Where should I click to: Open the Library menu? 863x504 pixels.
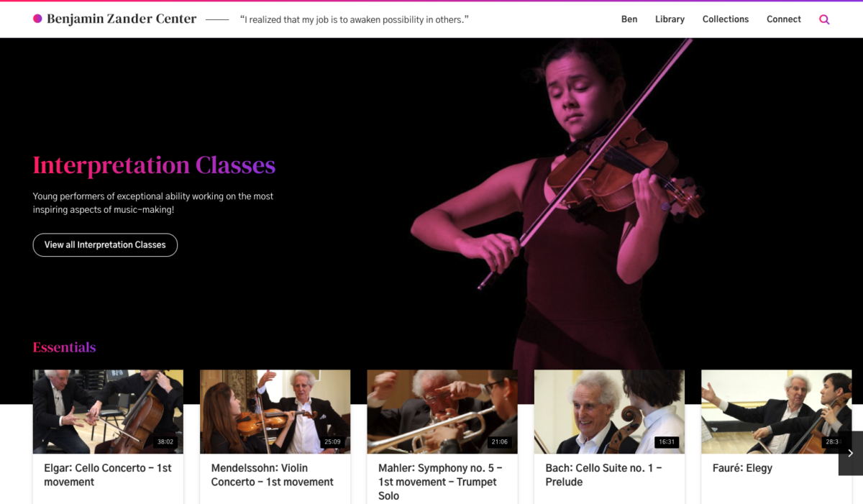pyautogui.click(x=670, y=19)
